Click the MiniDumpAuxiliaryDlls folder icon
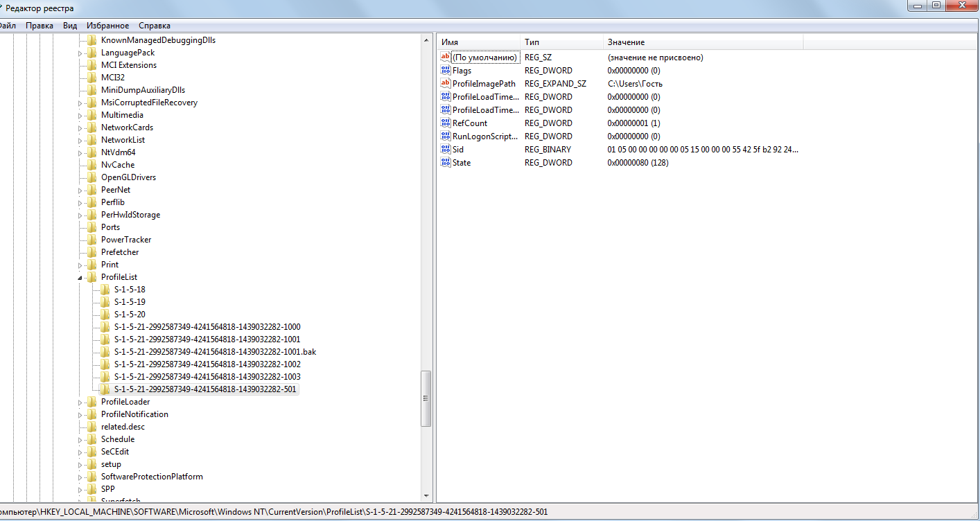Viewport: 980px width, 521px height. 91,90
